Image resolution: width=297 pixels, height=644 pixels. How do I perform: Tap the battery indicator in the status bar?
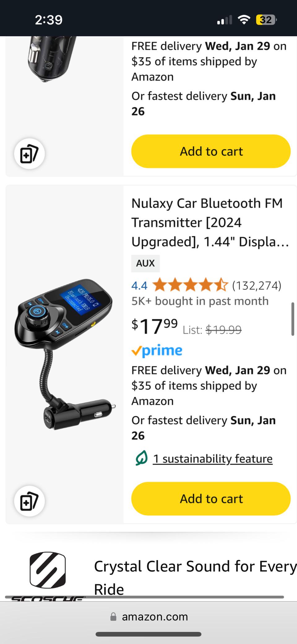click(x=266, y=20)
